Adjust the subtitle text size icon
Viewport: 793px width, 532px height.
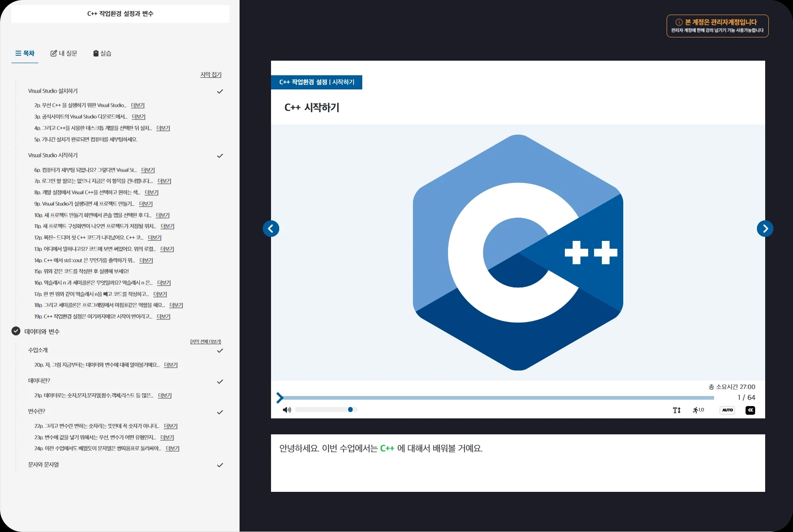click(x=677, y=410)
